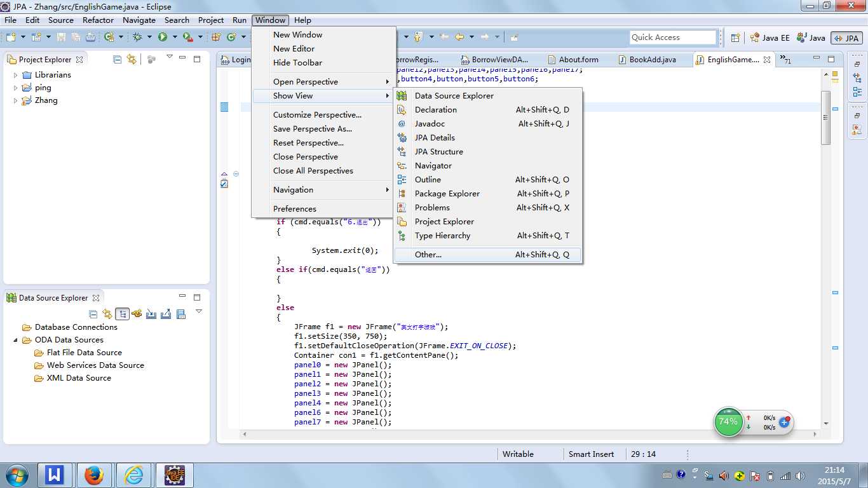Switch to the Java perspective
The image size is (868, 488).
coord(811,38)
